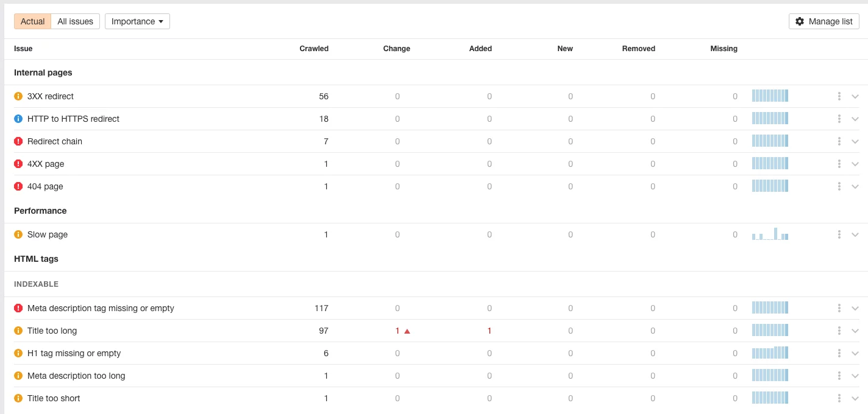Switch to All issues view
868x414 pixels.
pyautogui.click(x=76, y=21)
